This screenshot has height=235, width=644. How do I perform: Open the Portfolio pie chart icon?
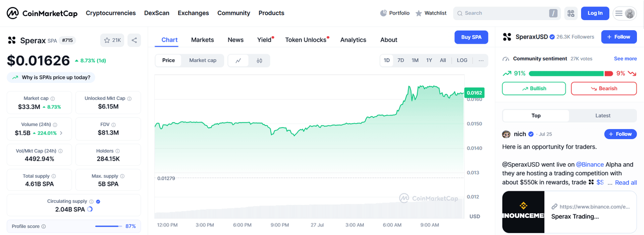pyautogui.click(x=383, y=13)
